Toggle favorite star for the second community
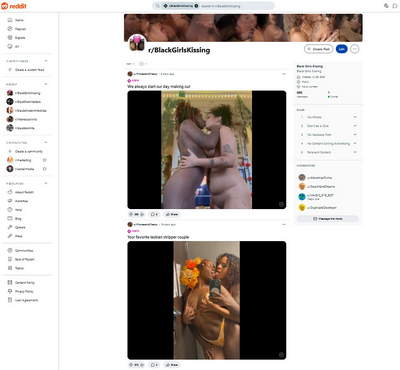 coord(45,169)
